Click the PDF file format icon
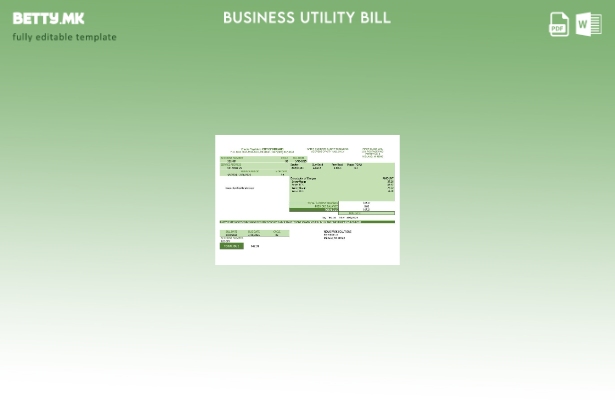The image size is (615, 400). [559, 24]
